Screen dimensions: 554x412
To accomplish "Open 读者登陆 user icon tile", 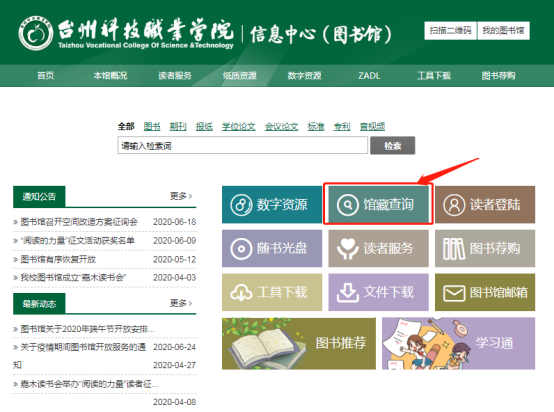I will (454, 205).
